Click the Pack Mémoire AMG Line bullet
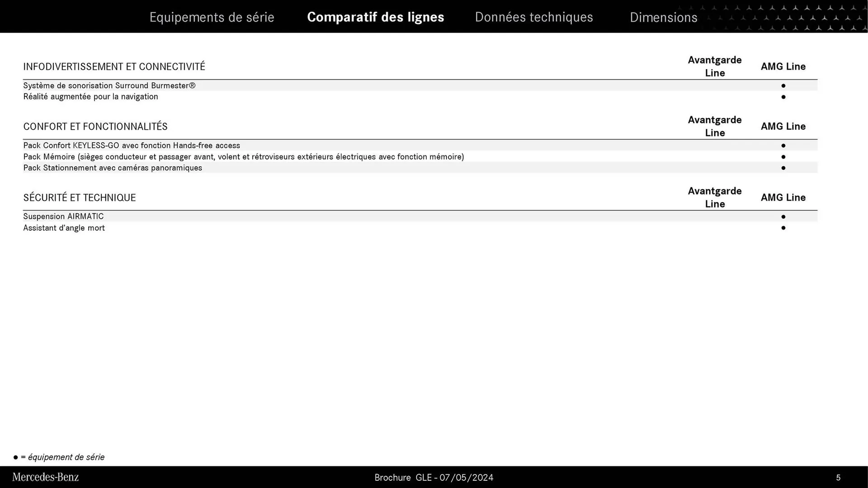The height and width of the screenshot is (488, 868). click(x=783, y=157)
